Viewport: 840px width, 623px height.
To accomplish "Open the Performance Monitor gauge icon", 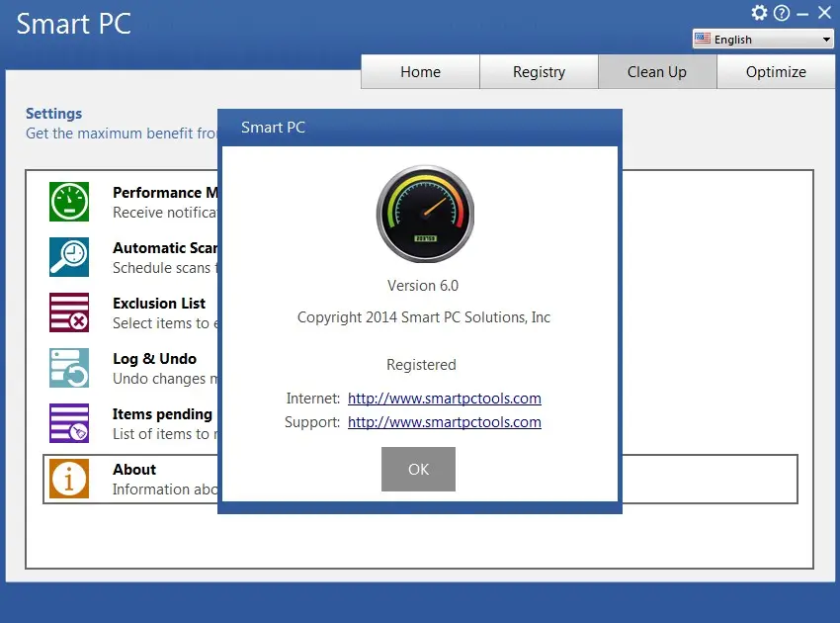I will coord(69,202).
